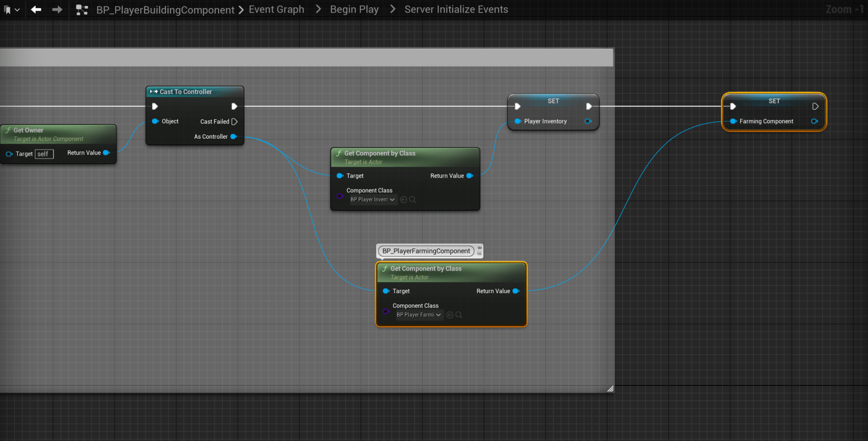Screen dimensions: 868x441
Task: Expand BP Player Farming component class dropdown
Action: (419, 315)
